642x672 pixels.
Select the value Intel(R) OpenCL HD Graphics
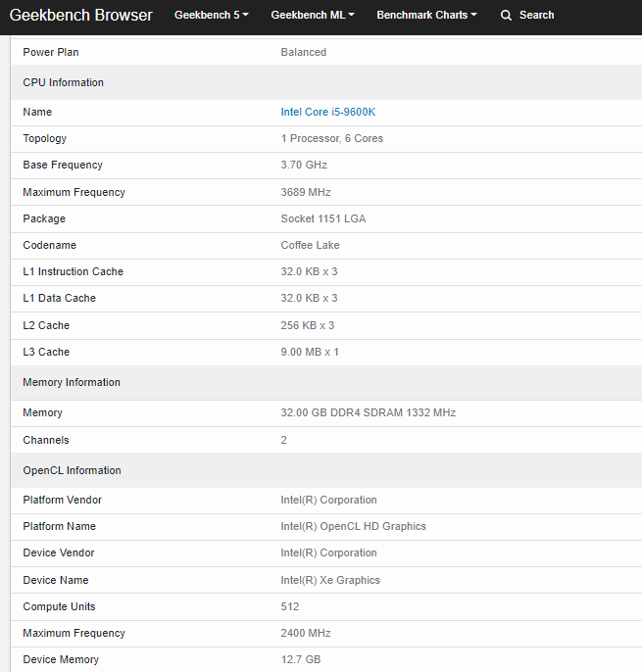click(354, 526)
